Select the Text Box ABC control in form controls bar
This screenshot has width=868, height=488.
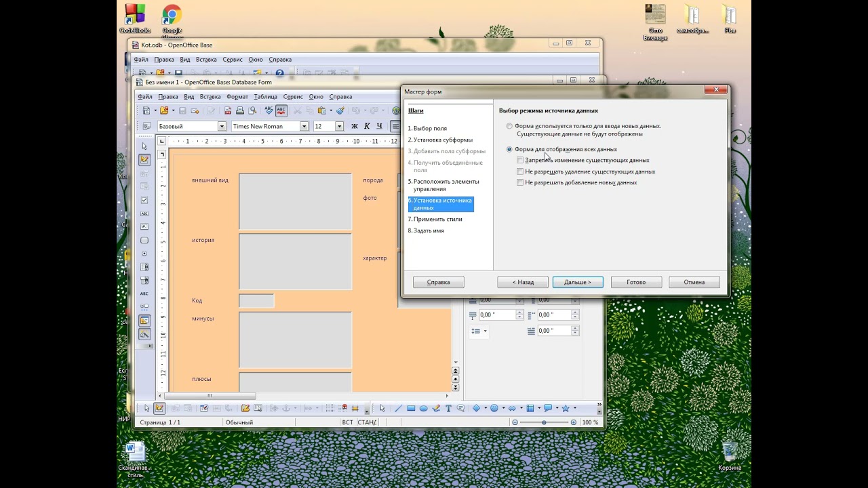pos(144,213)
